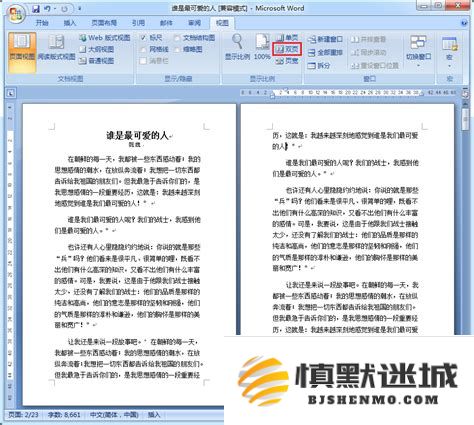Select the 视图 View tab
The image size is (474, 425).
click(x=222, y=23)
